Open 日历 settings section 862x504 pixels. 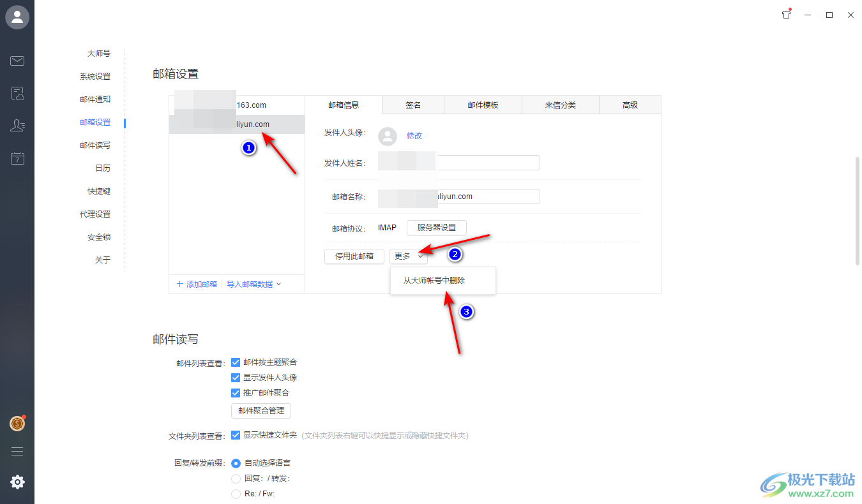(103, 168)
